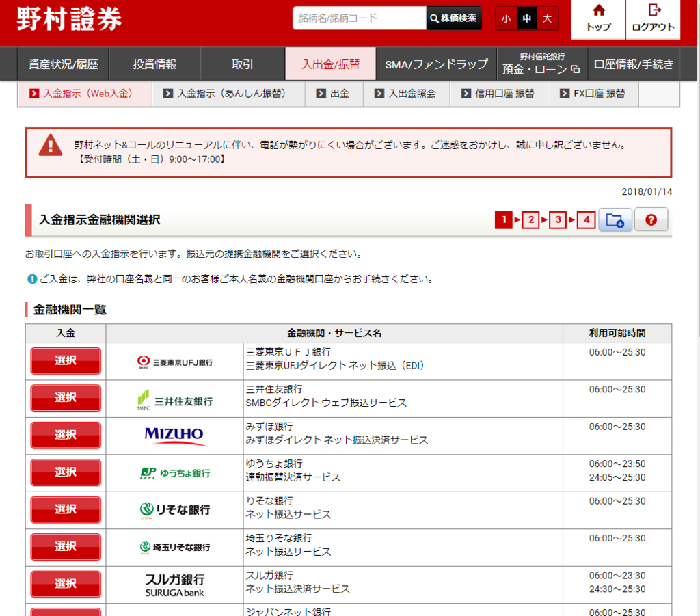700x616 pixels.
Task: Open the 取引 menu
Action: click(x=243, y=64)
